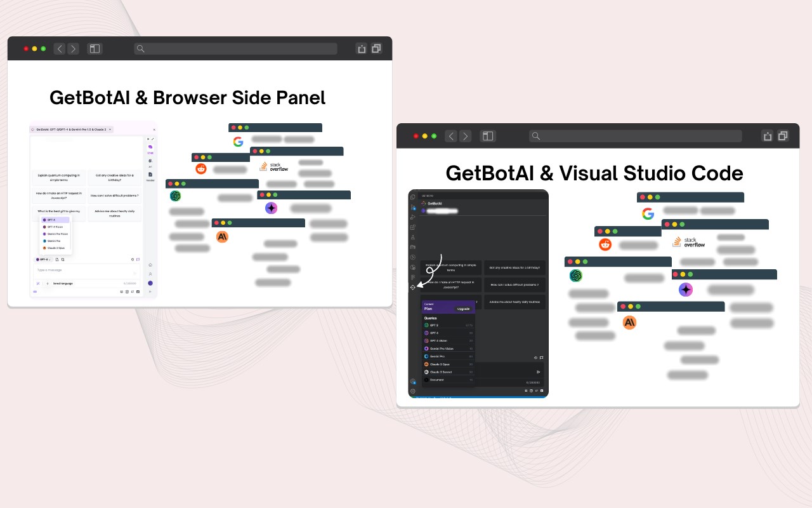Click the Google logo in right window
Viewport: 812px width, 508px height.
[x=648, y=213]
